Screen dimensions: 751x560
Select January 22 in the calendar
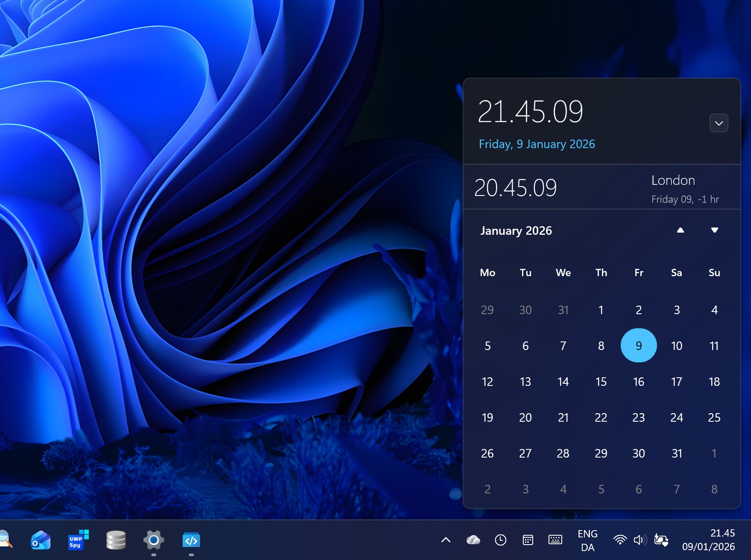point(601,417)
